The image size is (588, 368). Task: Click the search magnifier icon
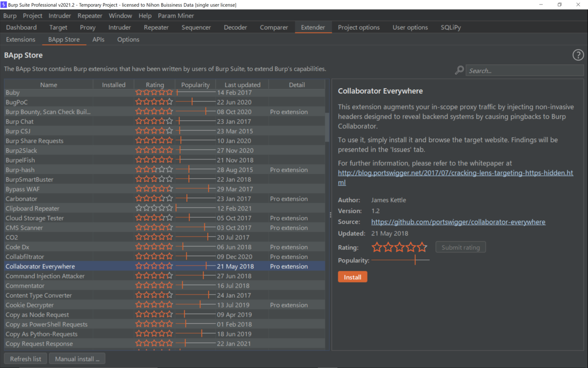[459, 71]
